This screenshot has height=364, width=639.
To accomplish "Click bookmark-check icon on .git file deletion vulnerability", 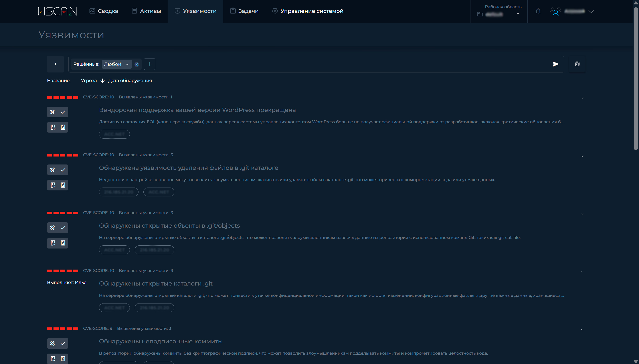I will pos(53,185).
